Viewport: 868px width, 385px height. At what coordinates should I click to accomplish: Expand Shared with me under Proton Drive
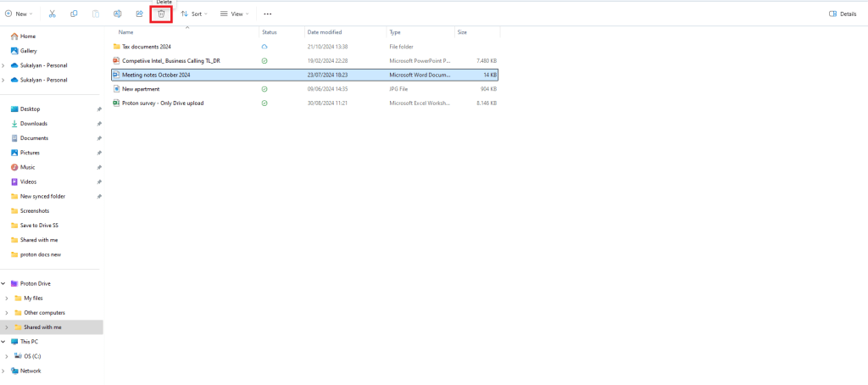click(x=6, y=327)
